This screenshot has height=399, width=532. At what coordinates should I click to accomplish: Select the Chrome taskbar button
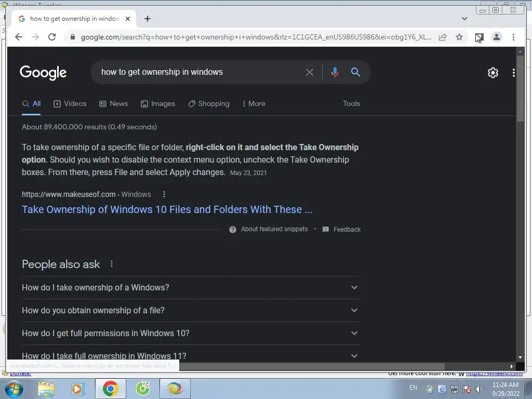(111, 389)
